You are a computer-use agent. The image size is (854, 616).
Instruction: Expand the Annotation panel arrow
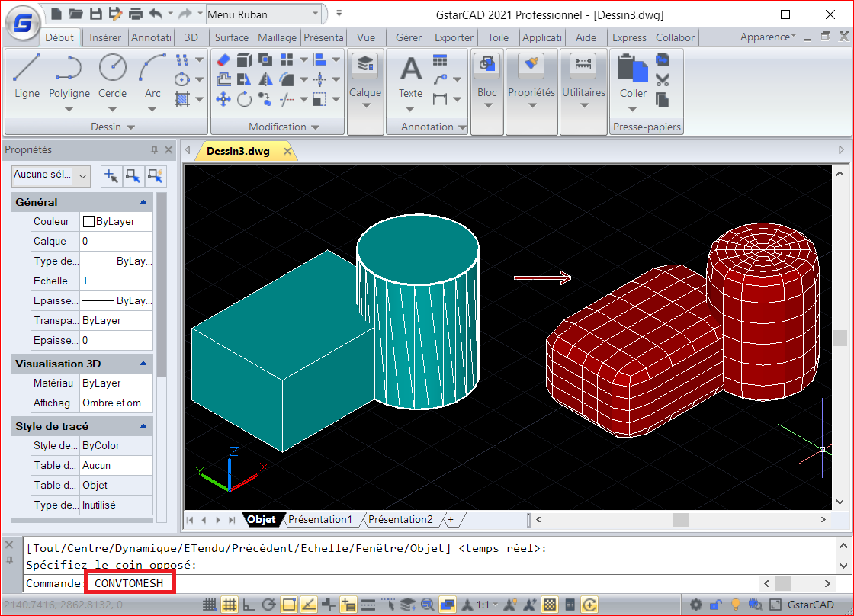tap(462, 127)
